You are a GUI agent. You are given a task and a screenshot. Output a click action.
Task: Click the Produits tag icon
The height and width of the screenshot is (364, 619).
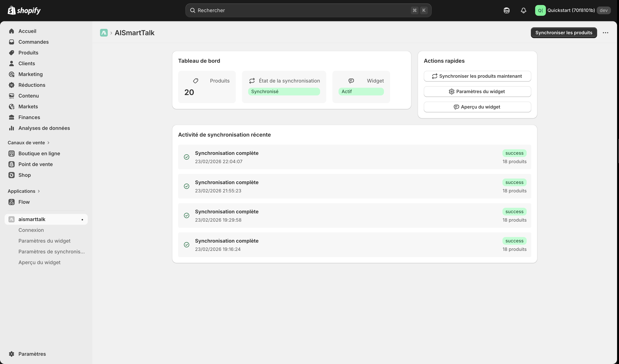click(x=11, y=53)
